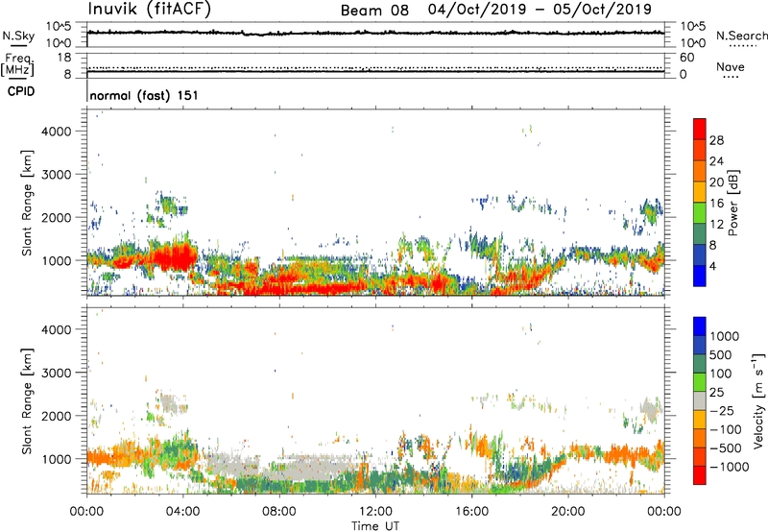The image size is (768, 532).
Task: Click the 'CPID' row label
Action: 21,91
